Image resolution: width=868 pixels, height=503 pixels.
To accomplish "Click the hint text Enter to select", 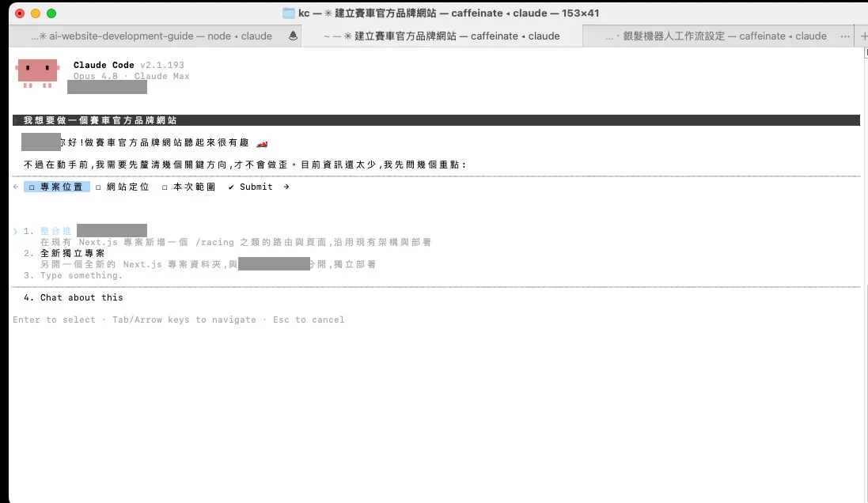I will point(55,320).
